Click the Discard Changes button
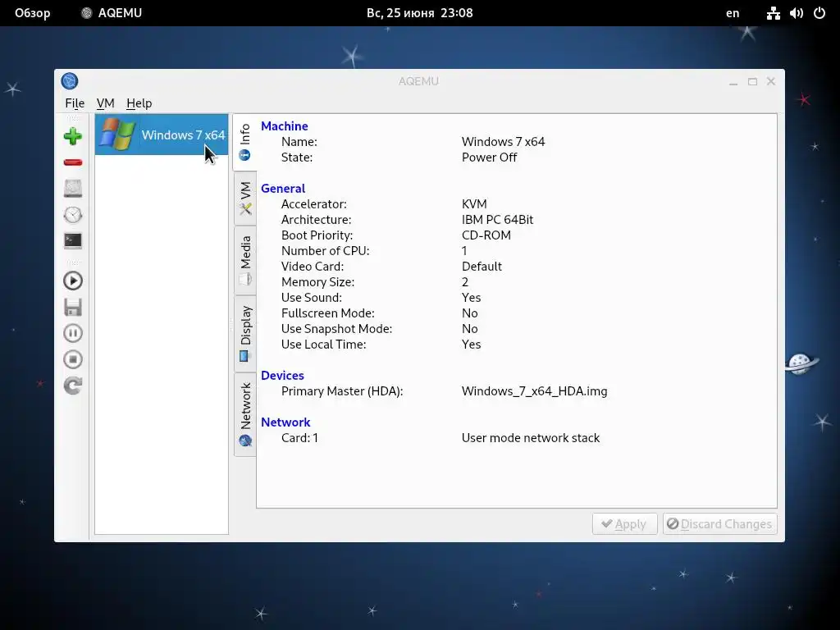 [720, 524]
